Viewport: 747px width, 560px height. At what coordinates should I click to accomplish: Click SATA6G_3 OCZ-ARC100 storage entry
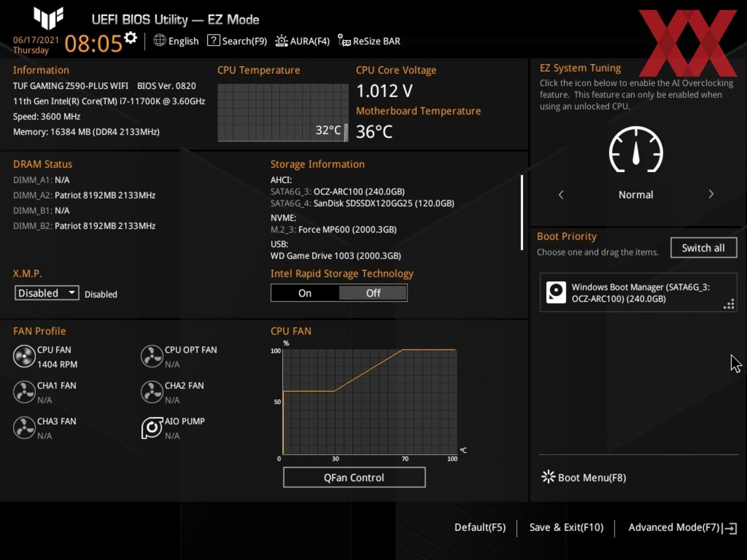(337, 192)
